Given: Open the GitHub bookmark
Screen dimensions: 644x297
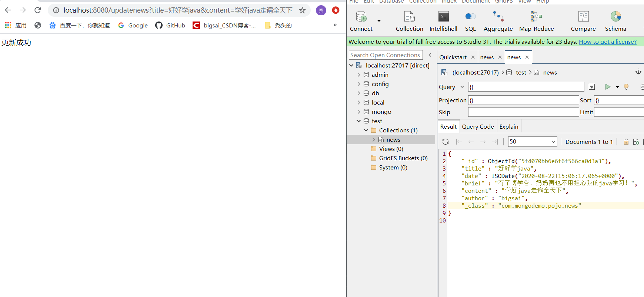Looking at the screenshot, I should [x=170, y=25].
